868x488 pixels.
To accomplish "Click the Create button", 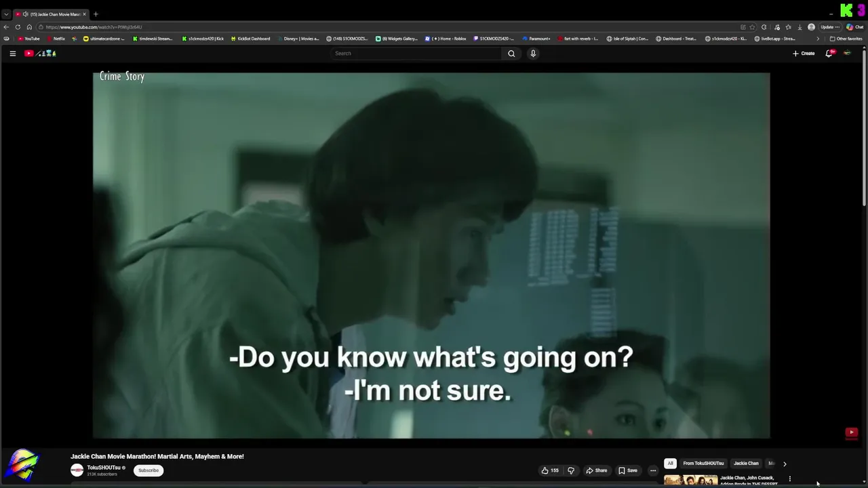I will click(804, 54).
